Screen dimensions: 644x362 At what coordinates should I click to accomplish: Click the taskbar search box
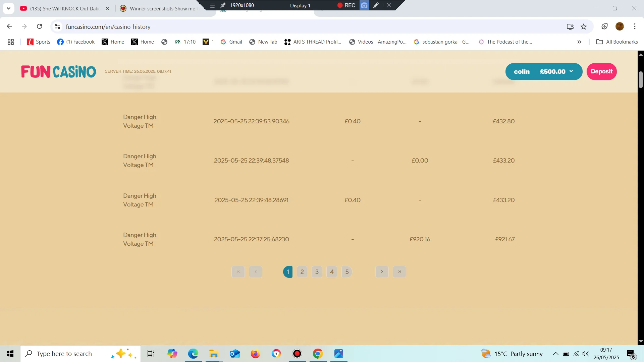(x=80, y=354)
